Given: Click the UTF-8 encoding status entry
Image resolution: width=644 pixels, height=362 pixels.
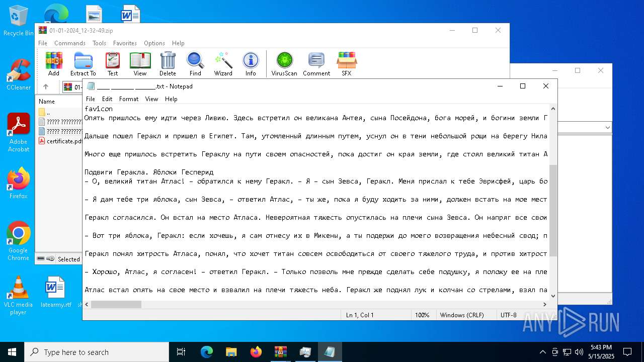Looking at the screenshot, I should click(509, 315).
